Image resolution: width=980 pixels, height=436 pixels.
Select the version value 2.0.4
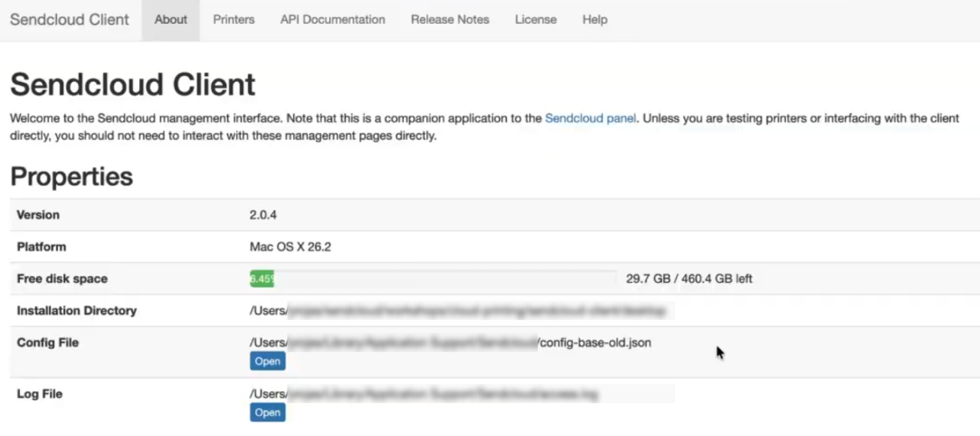(x=263, y=215)
